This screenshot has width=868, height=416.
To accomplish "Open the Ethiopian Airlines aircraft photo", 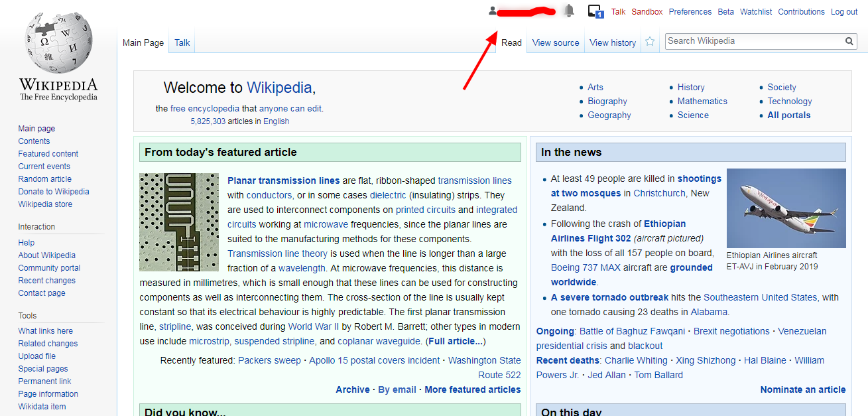I will tap(786, 208).
